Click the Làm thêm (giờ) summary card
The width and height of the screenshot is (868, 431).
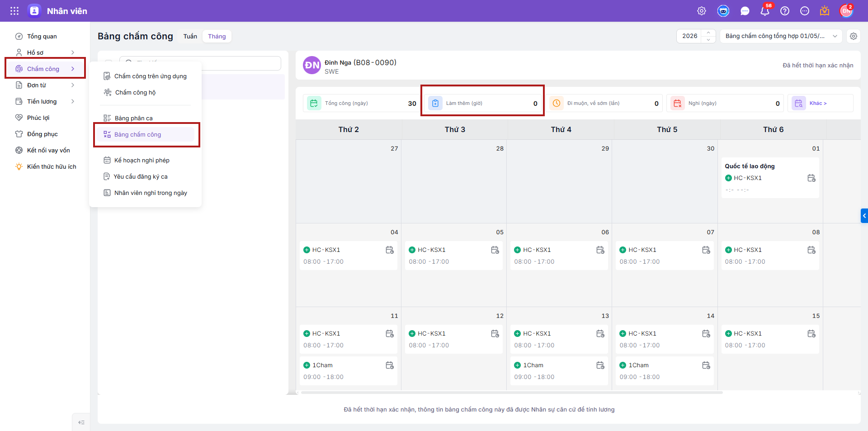click(483, 103)
